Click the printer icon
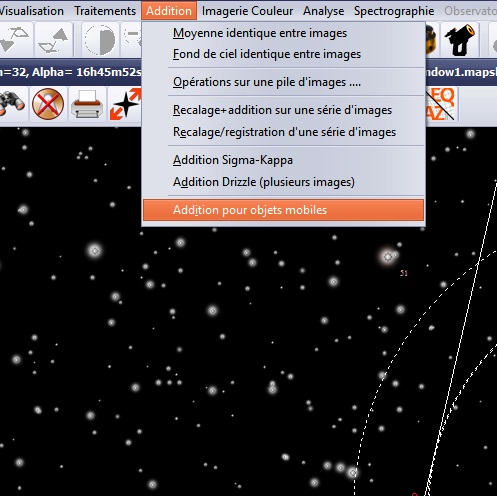 pyautogui.click(x=87, y=104)
